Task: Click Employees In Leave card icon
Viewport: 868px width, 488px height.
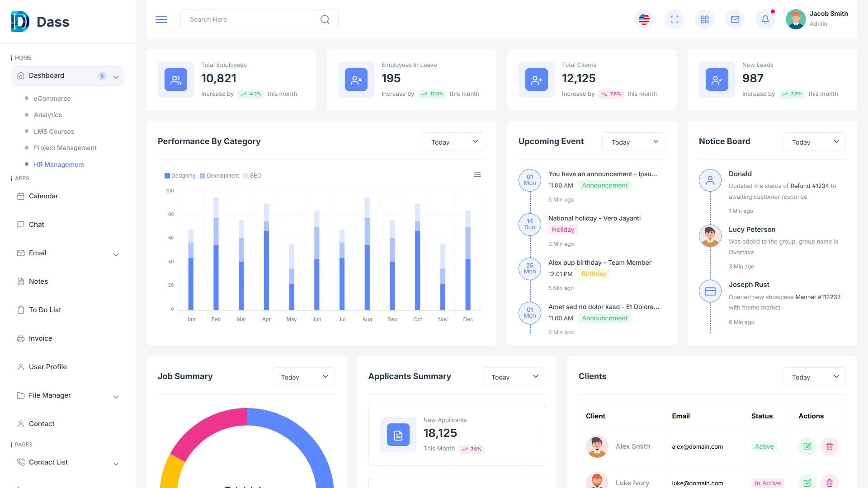Action: (356, 80)
